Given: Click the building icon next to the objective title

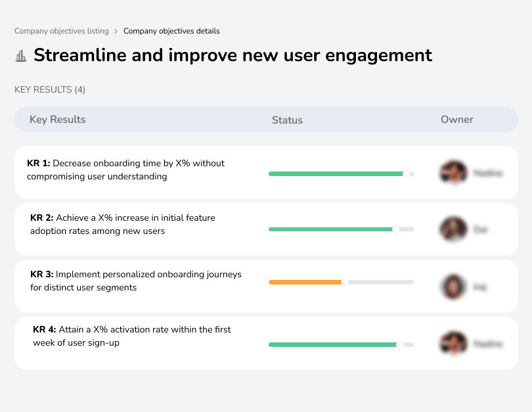Looking at the screenshot, I should point(21,56).
